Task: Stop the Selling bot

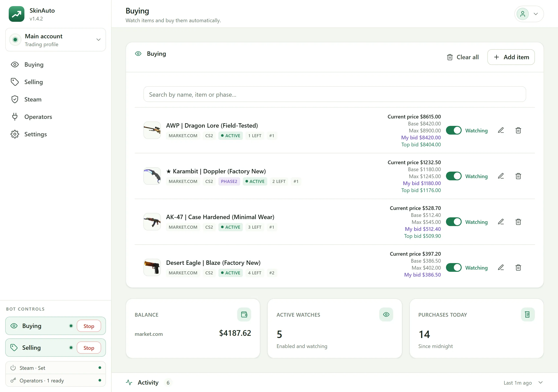Action: pos(89,348)
